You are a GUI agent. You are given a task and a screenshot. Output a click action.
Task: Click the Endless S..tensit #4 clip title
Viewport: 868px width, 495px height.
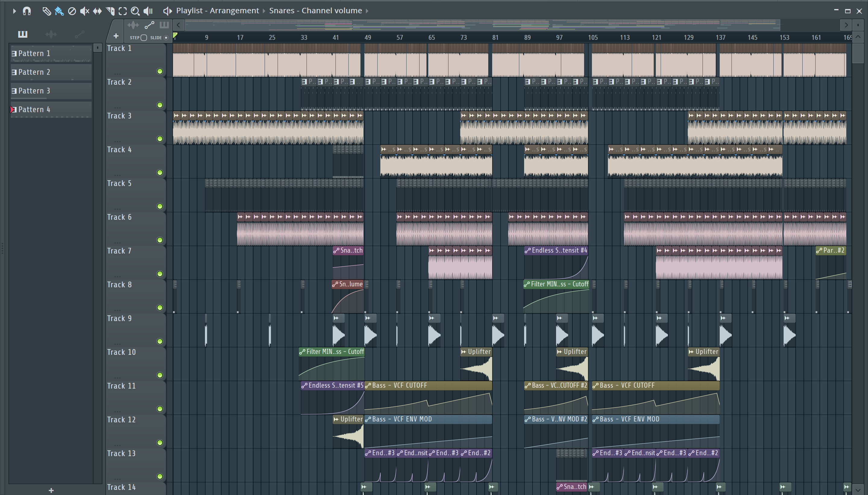click(x=559, y=251)
